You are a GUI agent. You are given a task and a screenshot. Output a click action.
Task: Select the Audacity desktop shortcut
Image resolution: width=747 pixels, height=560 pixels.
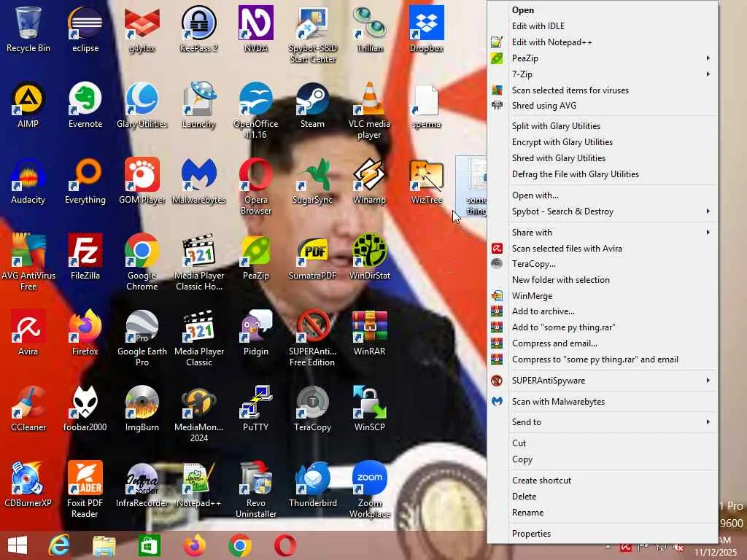click(28, 182)
